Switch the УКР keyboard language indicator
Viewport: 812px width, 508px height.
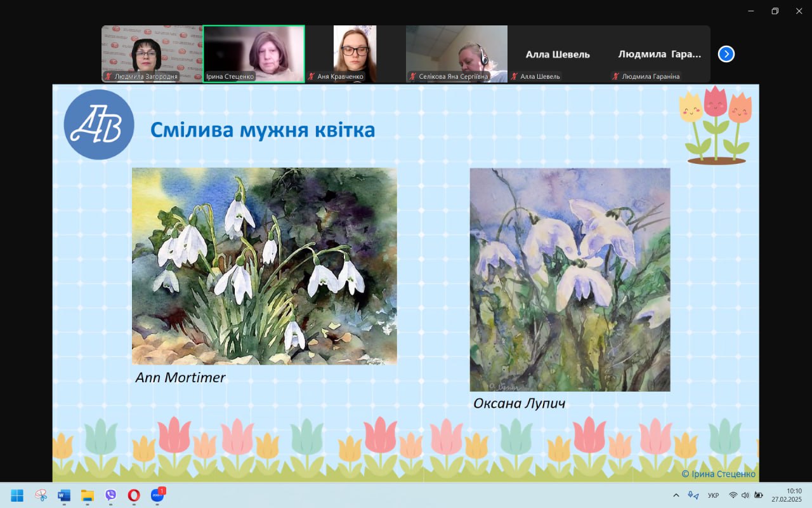click(x=713, y=495)
